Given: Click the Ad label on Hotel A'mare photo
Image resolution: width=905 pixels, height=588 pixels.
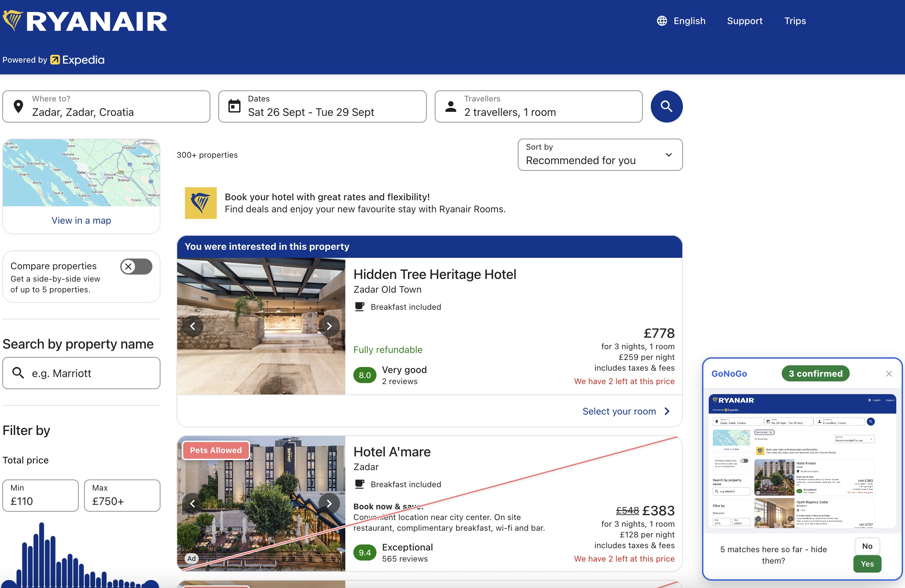Looking at the screenshot, I should pos(192,558).
